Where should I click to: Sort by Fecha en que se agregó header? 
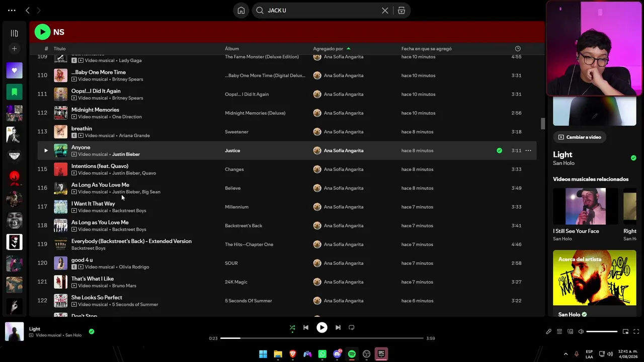point(426,49)
